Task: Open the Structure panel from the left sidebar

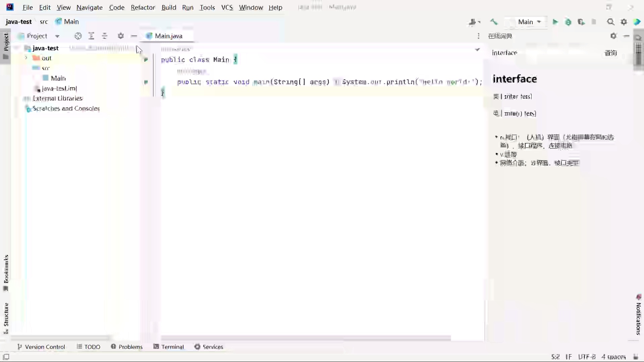Action: [6, 315]
